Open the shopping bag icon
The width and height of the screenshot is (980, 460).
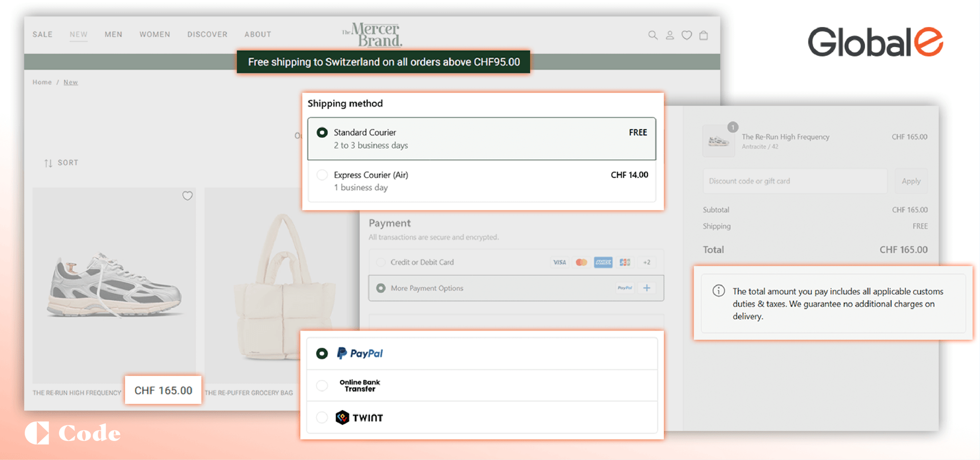tap(704, 35)
